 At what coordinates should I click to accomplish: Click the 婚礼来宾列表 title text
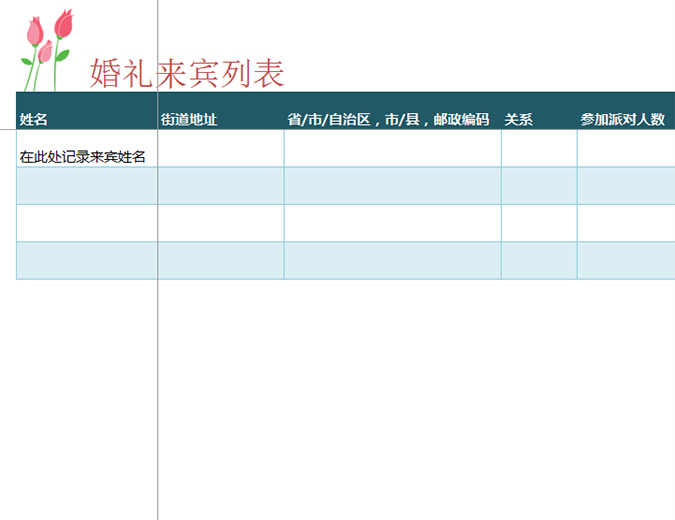pos(187,74)
